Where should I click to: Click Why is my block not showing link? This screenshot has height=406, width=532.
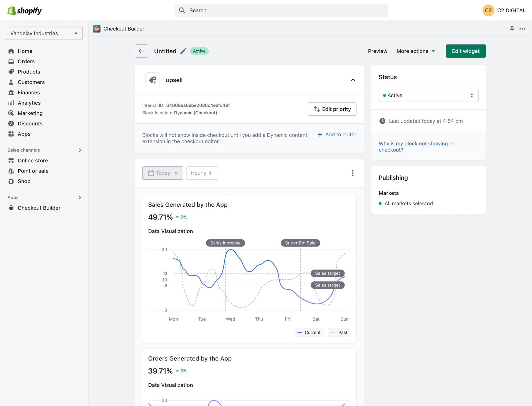point(416,146)
